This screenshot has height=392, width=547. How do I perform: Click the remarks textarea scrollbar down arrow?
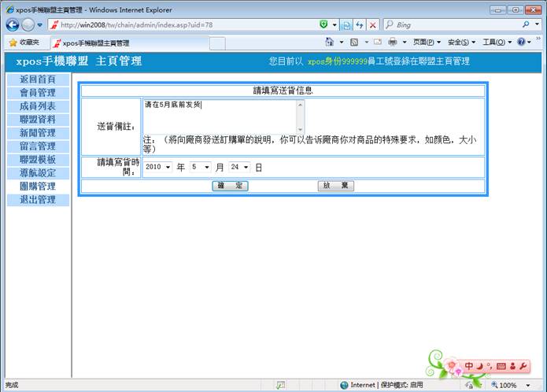300,128
